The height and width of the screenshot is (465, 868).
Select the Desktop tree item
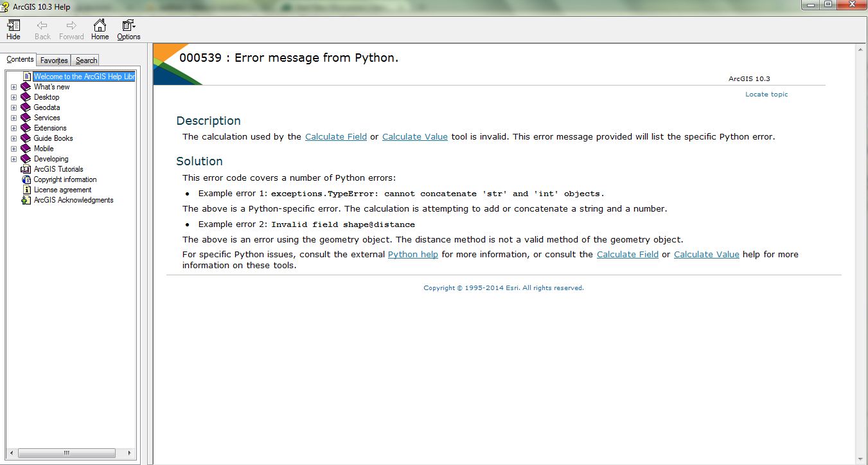pyautogui.click(x=46, y=97)
